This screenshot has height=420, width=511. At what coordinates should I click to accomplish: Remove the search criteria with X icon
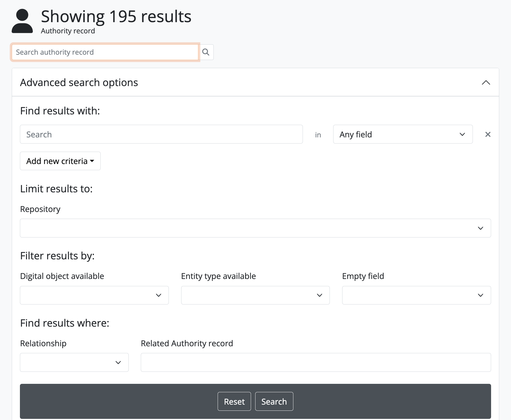tap(488, 134)
